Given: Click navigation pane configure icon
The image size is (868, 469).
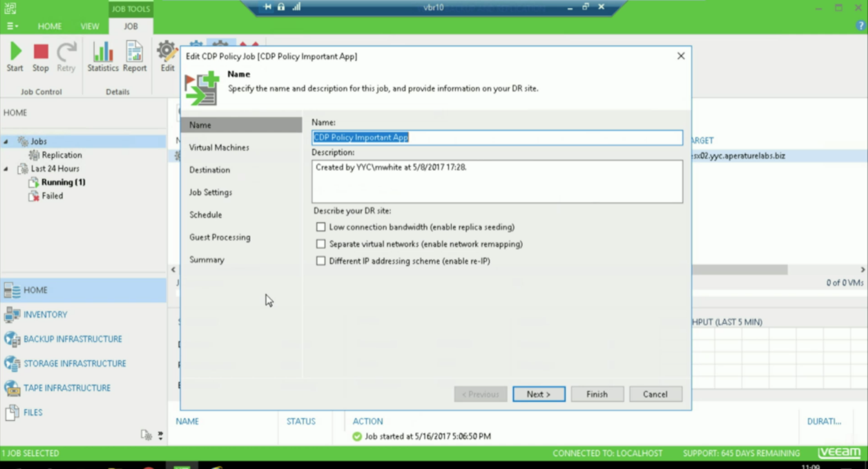Looking at the screenshot, I should tap(146, 435).
